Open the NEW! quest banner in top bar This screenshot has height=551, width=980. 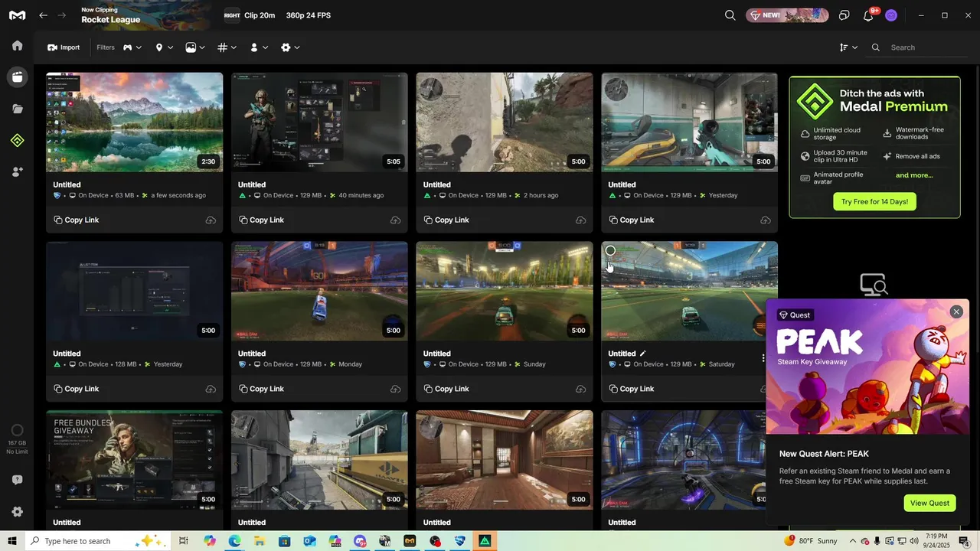point(787,15)
